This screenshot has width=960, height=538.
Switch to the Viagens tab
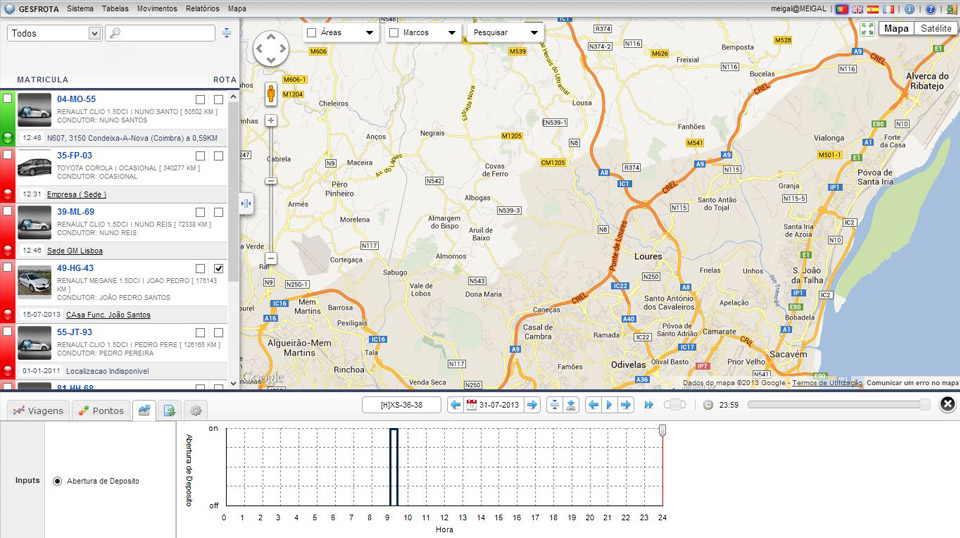click(x=38, y=410)
